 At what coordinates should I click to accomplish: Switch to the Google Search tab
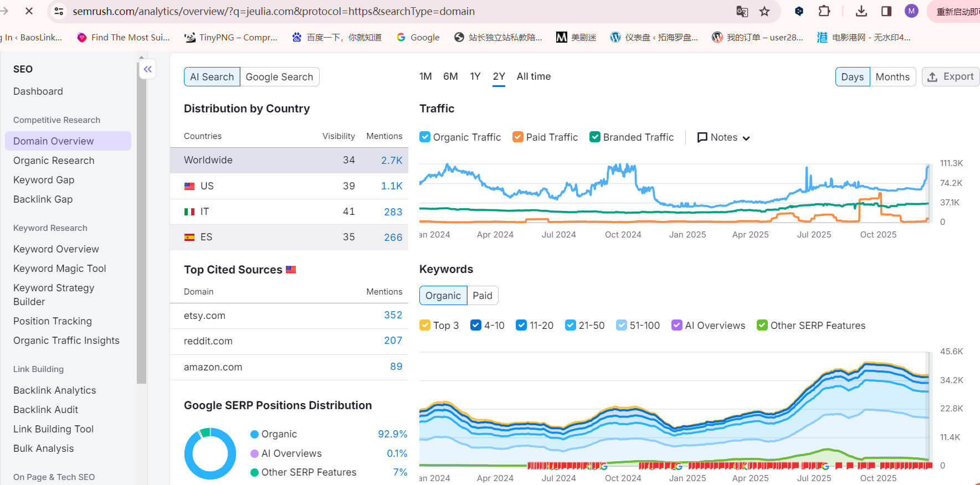pyautogui.click(x=279, y=77)
